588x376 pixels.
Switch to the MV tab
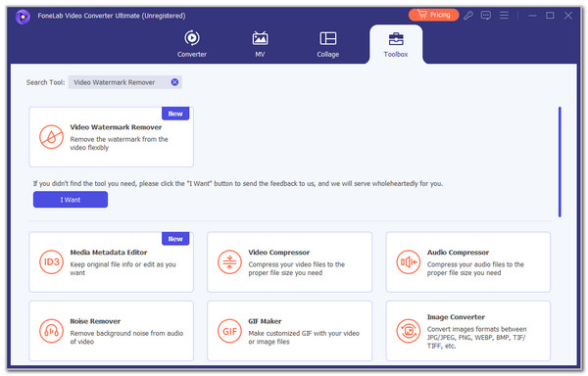[260, 44]
